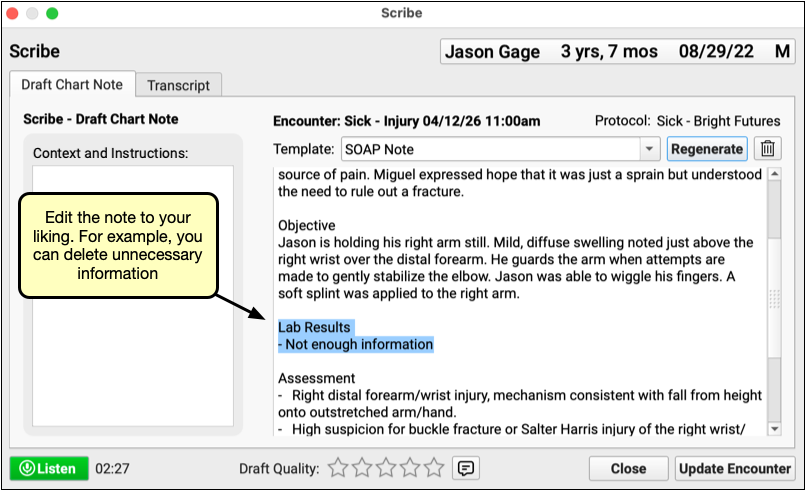
Task: Rate draft quality four stars
Action: pyautogui.click(x=409, y=468)
